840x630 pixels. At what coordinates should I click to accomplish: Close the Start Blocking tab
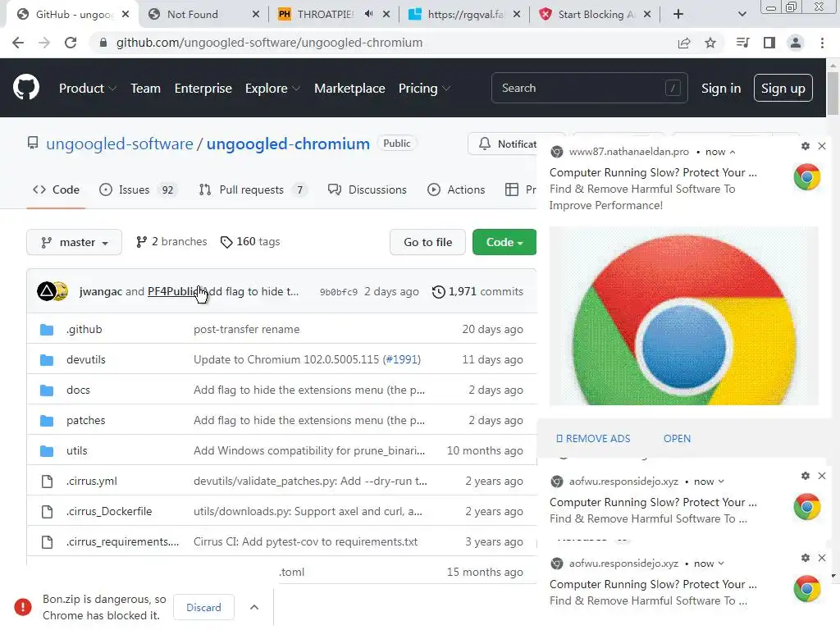coord(647,15)
